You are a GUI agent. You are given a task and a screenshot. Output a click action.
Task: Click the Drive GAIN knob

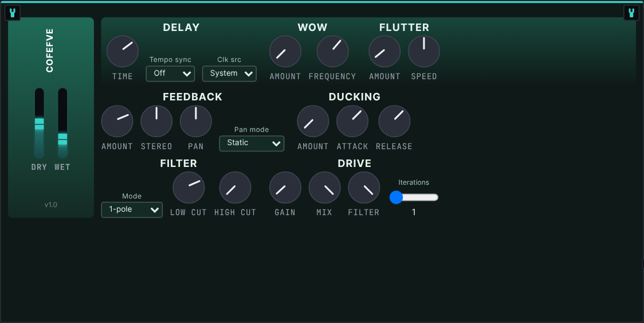285,188
